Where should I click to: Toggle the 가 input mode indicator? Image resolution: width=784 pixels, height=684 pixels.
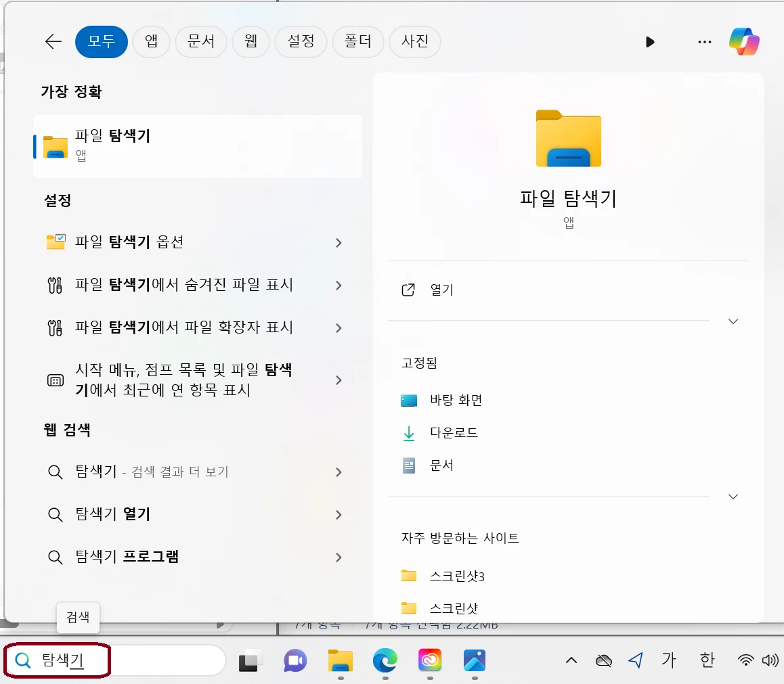(669, 660)
